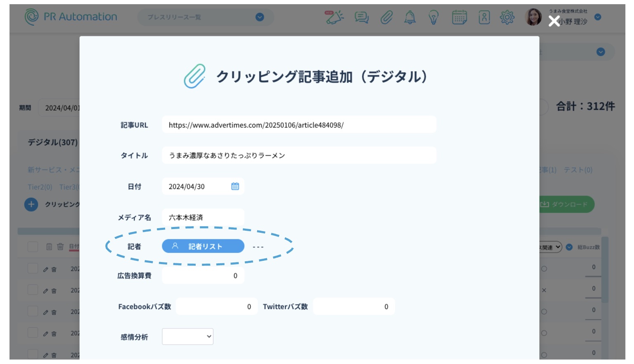Click the lightbulb ideas icon
634x364 pixels.
(433, 17)
